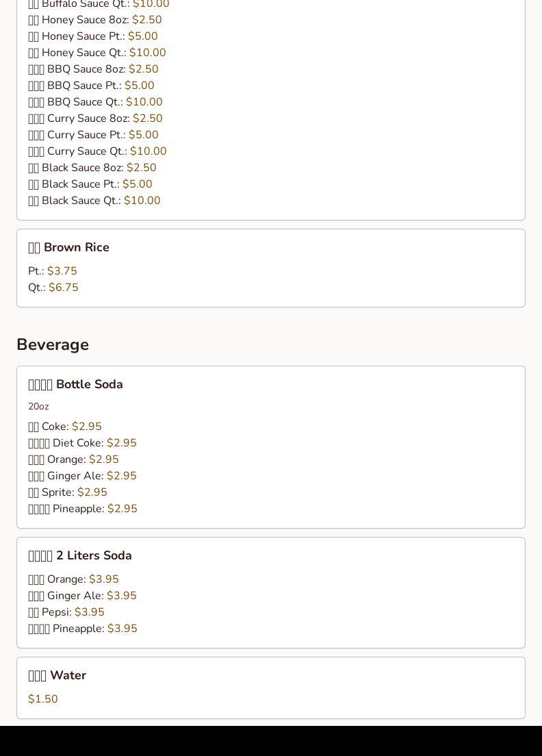Choose Ginger Ale under Bottle Soda
This screenshot has height=756, width=542.
pyautogui.click(x=82, y=475)
